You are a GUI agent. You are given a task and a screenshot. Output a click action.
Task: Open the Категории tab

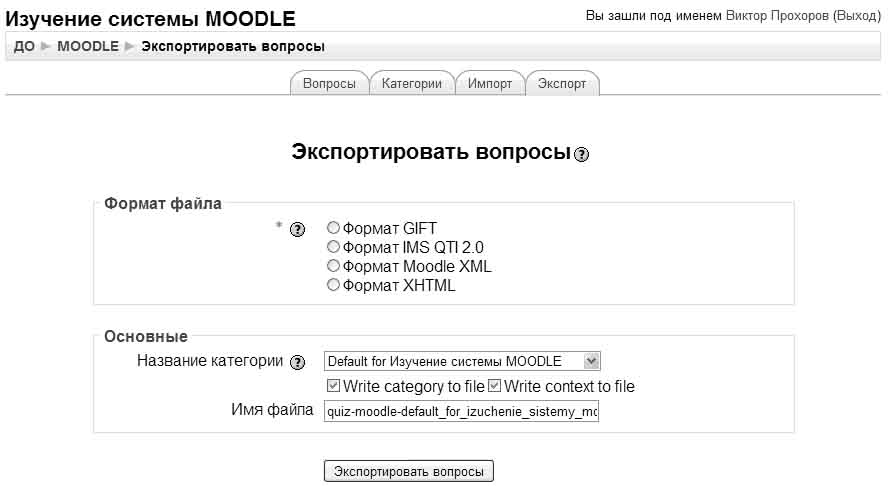point(411,84)
